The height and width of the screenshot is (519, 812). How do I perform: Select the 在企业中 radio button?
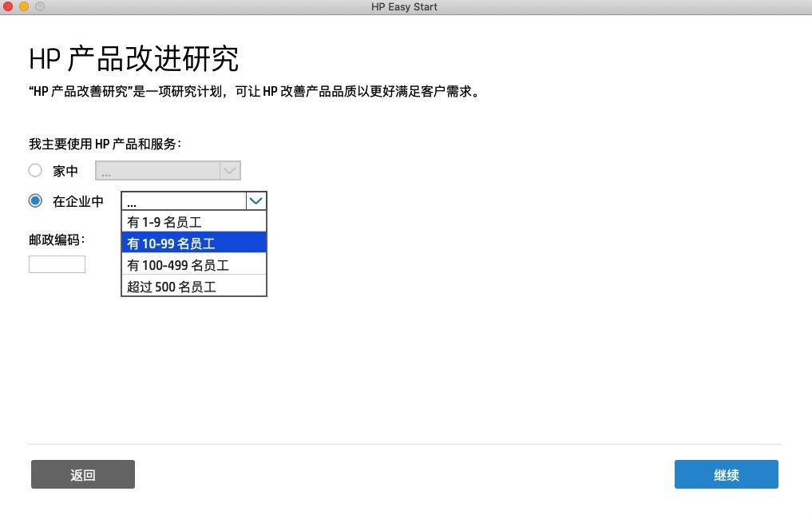click(35, 201)
